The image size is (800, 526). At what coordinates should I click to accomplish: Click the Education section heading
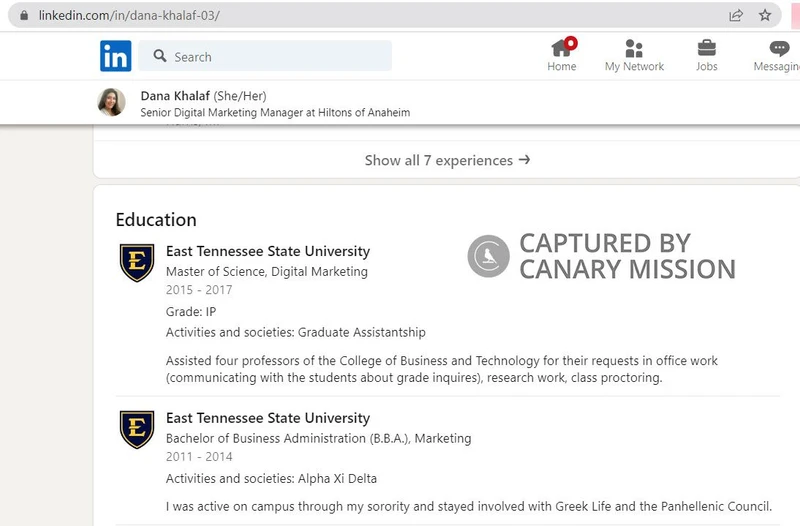click(x=156, y=219)
